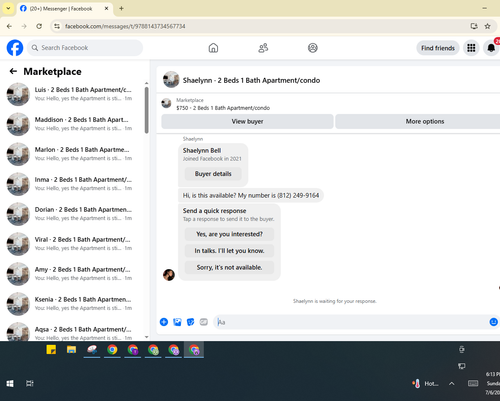The width and height of the screenshot is (500, 401).
Task: Open File Explorer from the taskbar
Action: (x=71, y=350)
